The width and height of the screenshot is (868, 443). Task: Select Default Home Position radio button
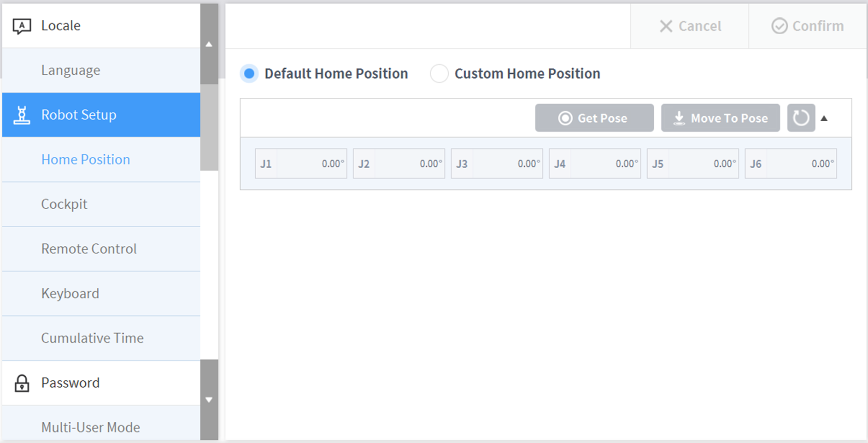pos(249,74)
